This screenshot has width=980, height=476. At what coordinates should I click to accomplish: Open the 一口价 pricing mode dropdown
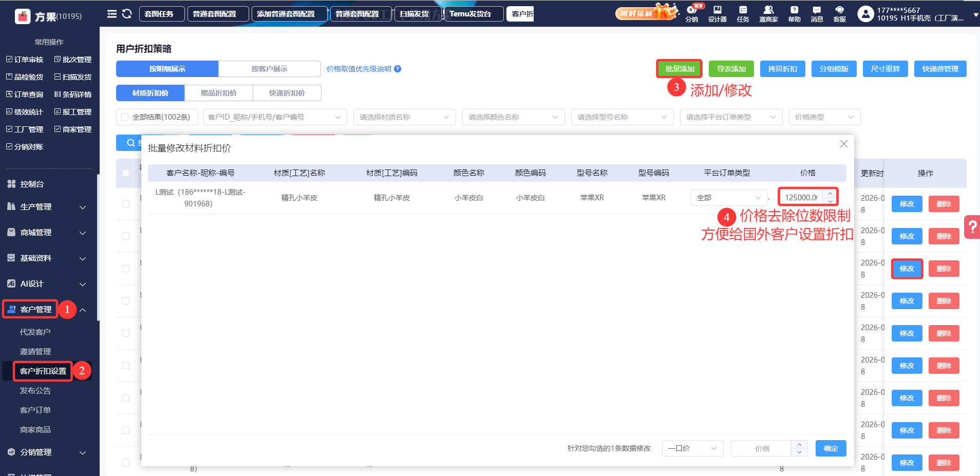point(692,448)
